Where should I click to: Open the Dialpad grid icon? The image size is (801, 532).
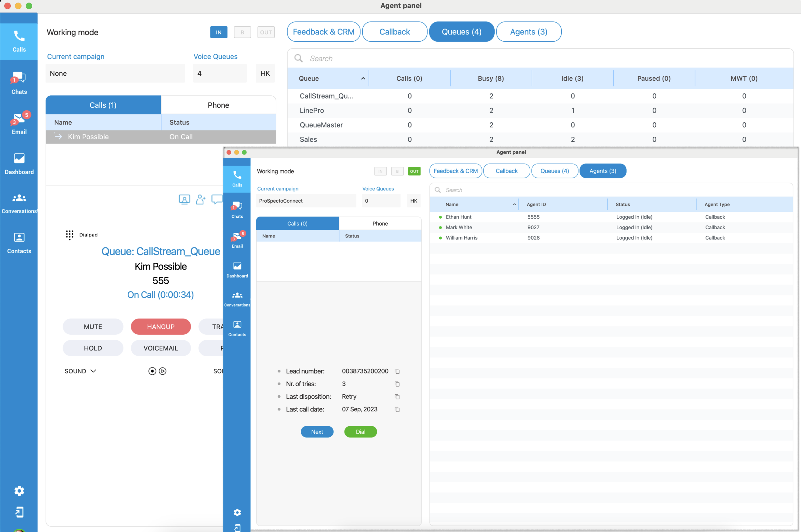point(69,235)
